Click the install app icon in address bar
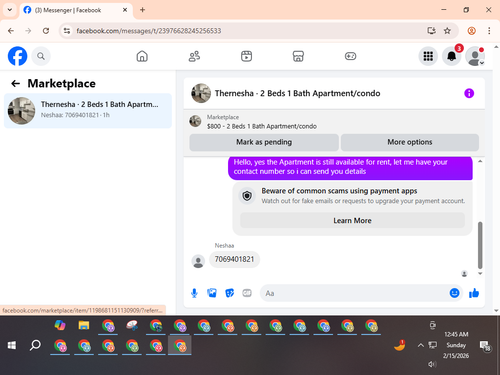The image size is (500, 375). coord(432,31)
